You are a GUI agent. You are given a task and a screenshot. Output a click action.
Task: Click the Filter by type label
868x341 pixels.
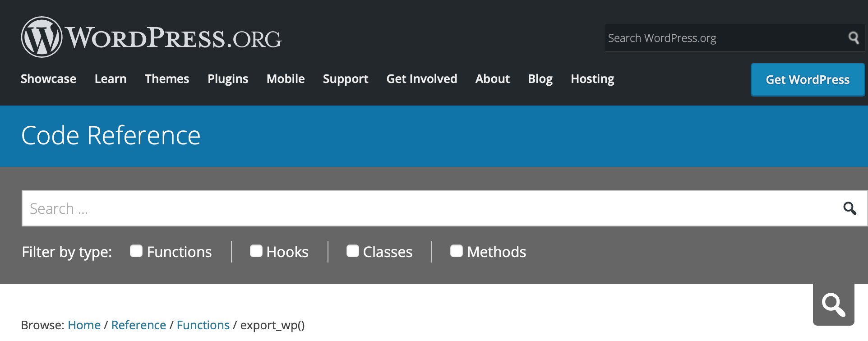[67, 252]
